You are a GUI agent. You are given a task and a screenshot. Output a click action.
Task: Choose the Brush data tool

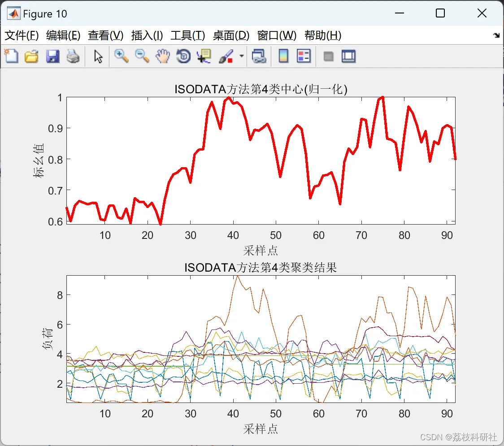click(226, 56)
